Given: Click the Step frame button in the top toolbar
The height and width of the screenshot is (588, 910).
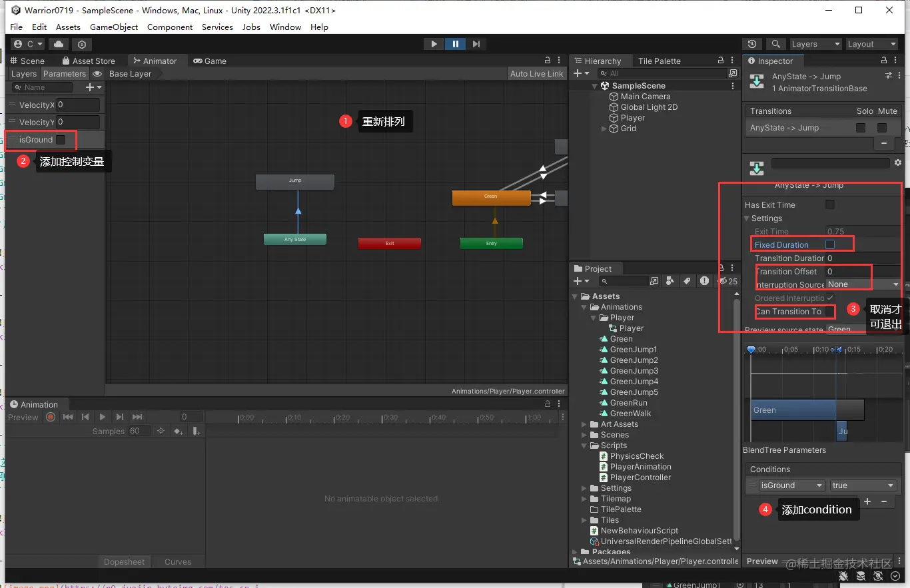Looking at the screenshot, I should 476,44.
